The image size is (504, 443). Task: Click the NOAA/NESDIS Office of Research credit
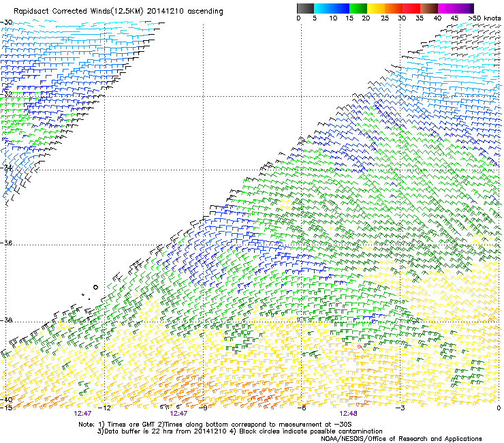pos(401,439)
